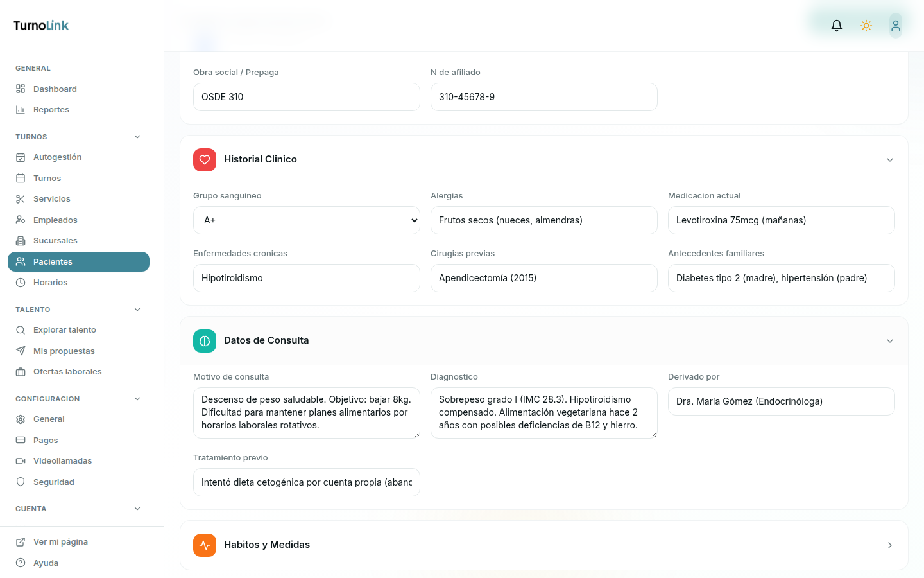Open Dashboard from the sidebar

(55, 89)
